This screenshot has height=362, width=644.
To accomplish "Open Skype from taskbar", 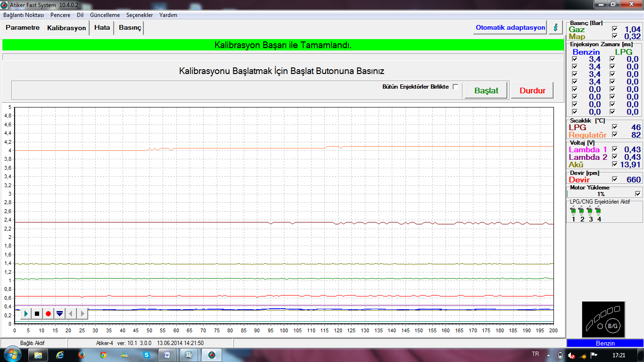I will pos(147,354).
